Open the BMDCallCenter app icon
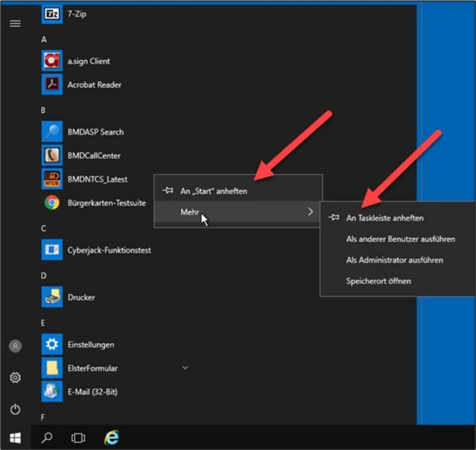The image size is (476, 450). coord(51,156)
